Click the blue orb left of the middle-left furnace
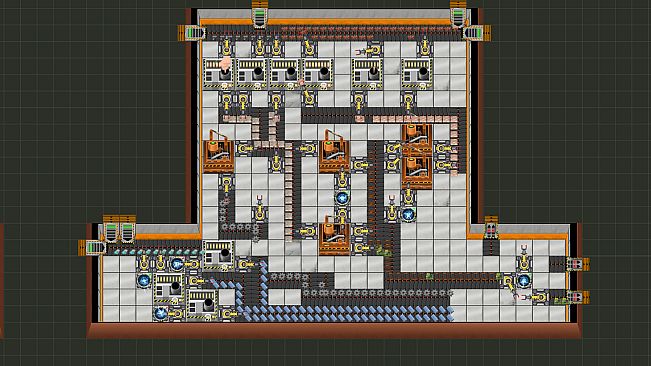Viewport: 651px width, 366px height. pyautogui.click(x=144, y=281)
